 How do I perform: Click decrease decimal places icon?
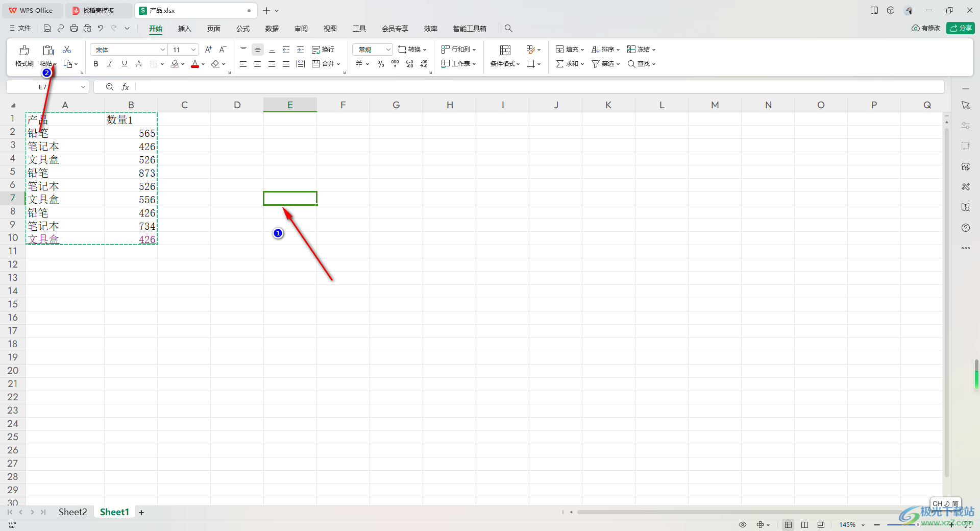click(x=424, y=64)
